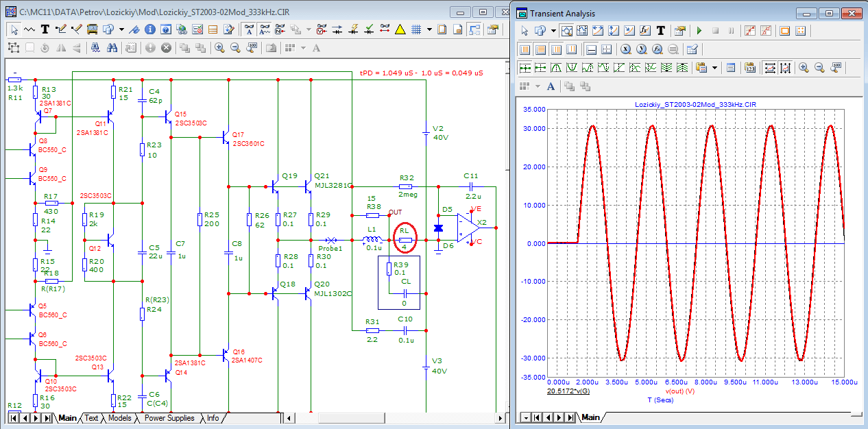This screenshot has width=868, height=429.
Task: Open the dropdown arrow beside grid icon
Action: (429, 30)
